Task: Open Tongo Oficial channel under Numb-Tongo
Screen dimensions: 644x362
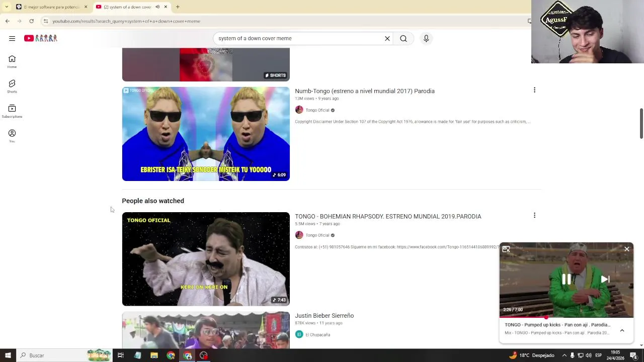Action: coord(317,110)
